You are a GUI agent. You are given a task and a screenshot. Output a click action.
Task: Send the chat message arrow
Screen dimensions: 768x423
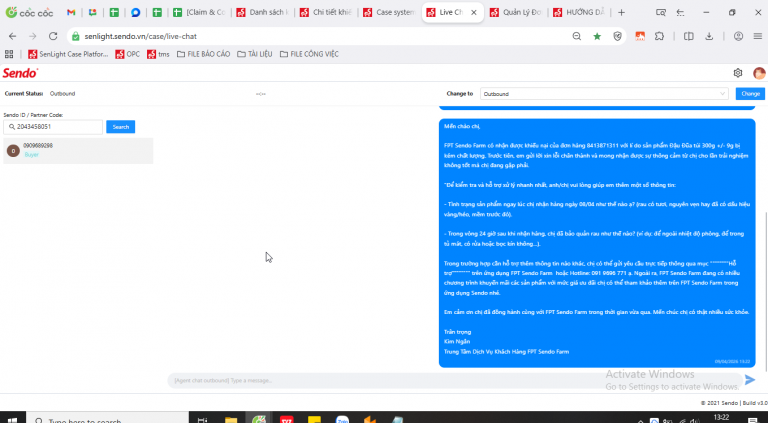tap(750, 380)
